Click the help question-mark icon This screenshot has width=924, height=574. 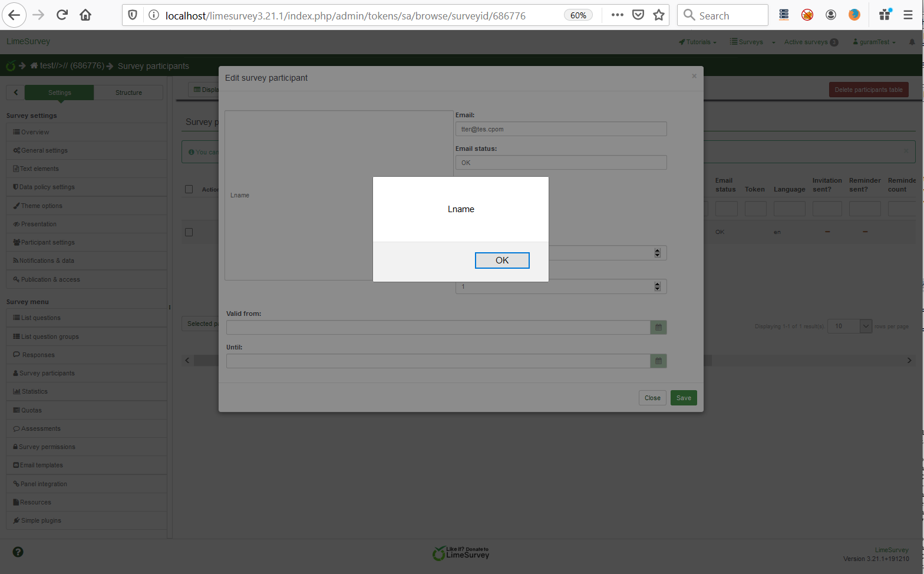[18, 552]
